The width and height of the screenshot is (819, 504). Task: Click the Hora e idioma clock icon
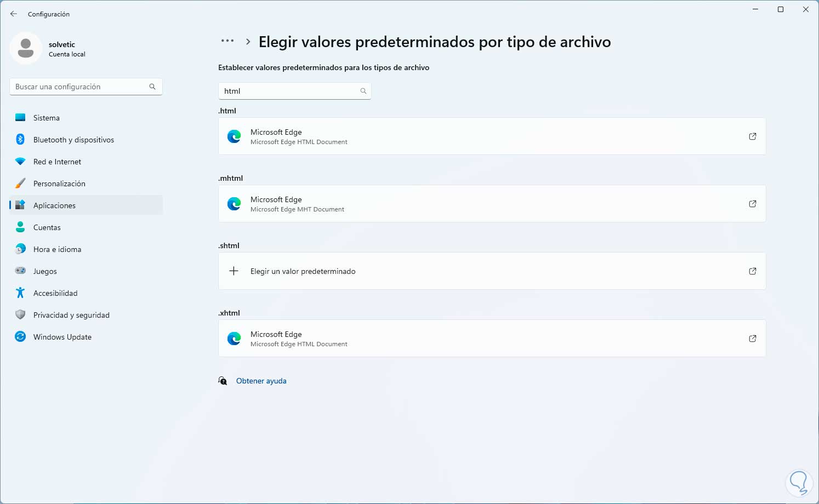(20, 249)
